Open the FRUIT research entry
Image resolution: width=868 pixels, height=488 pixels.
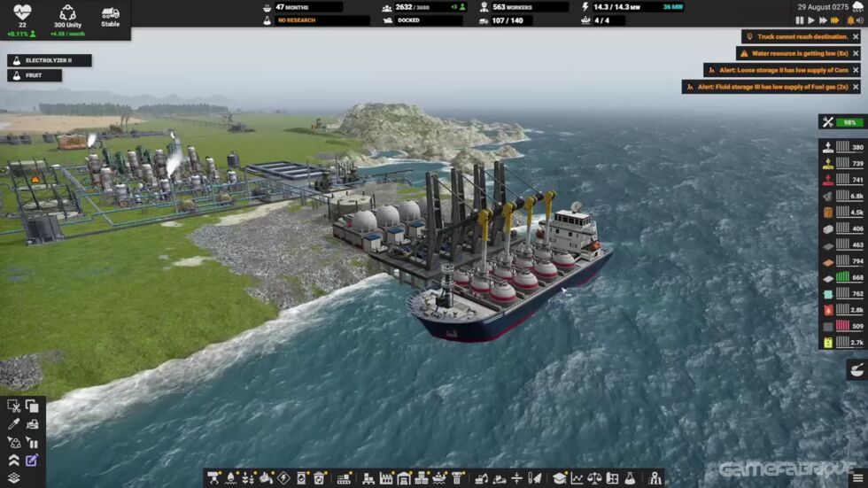[35, 75]
